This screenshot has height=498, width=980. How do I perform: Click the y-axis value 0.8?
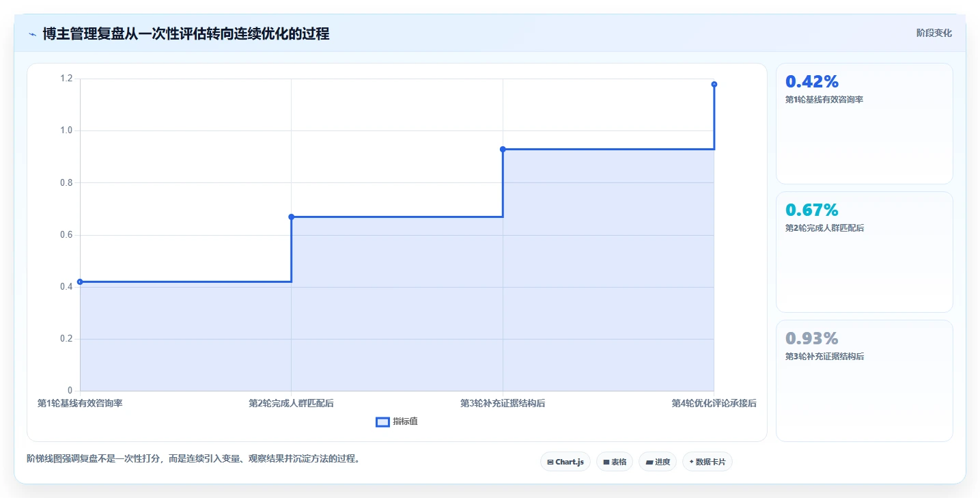coord(66,182)
